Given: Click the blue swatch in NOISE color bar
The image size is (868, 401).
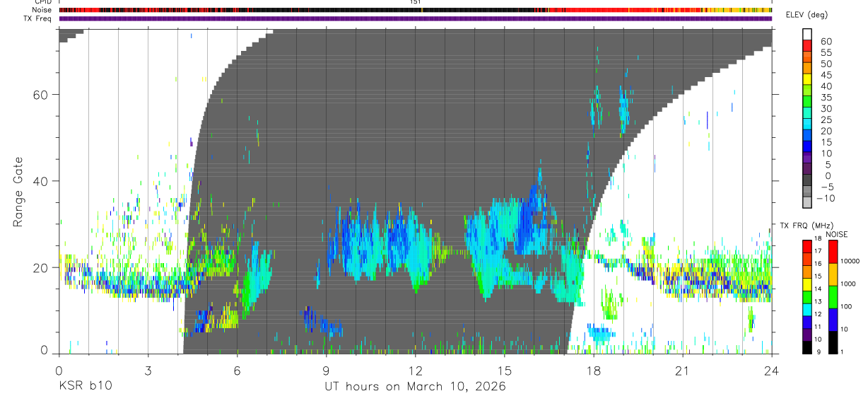Looking at the screenshot, I should [x=833, y=320].
